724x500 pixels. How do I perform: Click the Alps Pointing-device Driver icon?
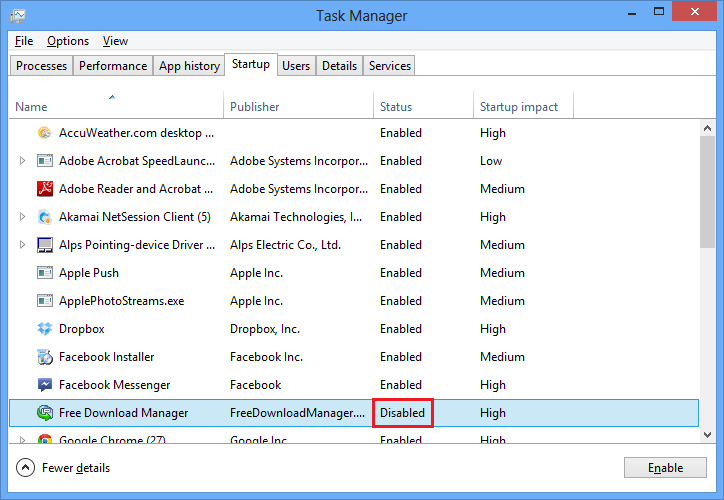(x=44, y=245)
